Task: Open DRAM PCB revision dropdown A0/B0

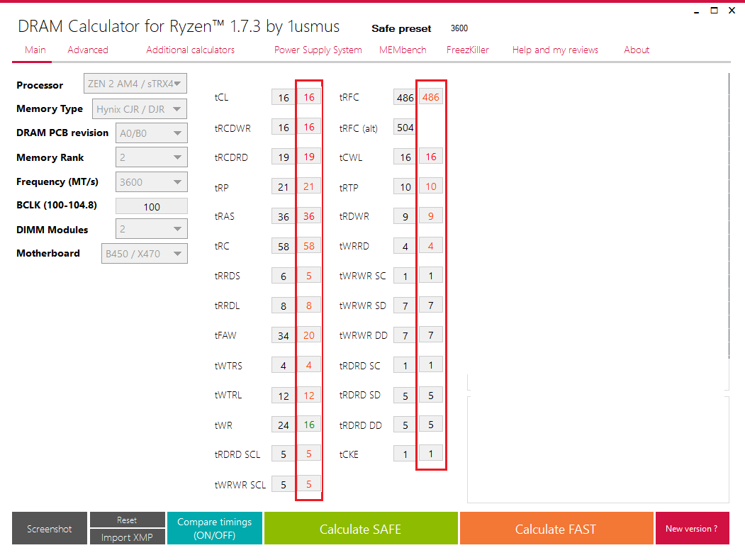Action: coord(152,133)
